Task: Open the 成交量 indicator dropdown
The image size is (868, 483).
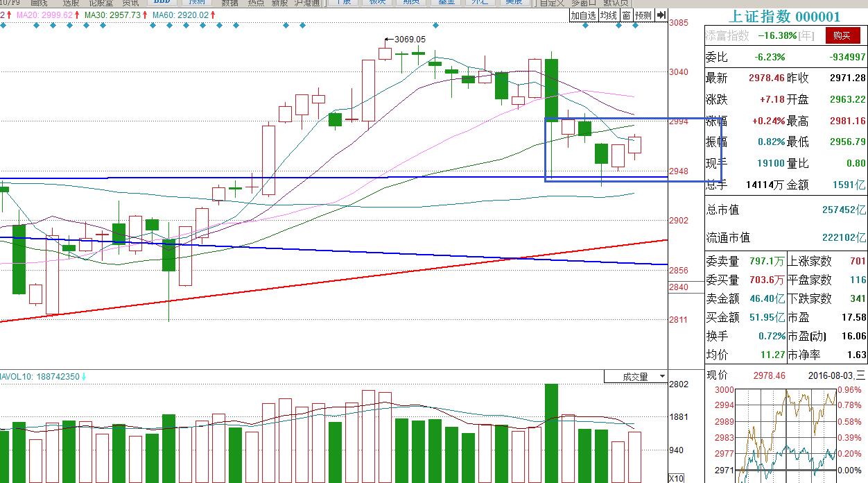Action: tap(635, 377)
